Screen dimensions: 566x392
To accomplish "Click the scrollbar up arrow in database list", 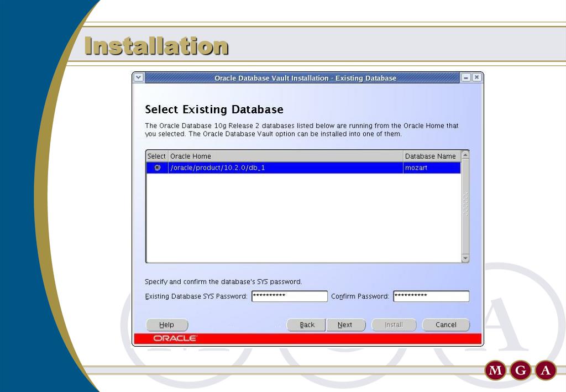I will (x=465, y=155).
